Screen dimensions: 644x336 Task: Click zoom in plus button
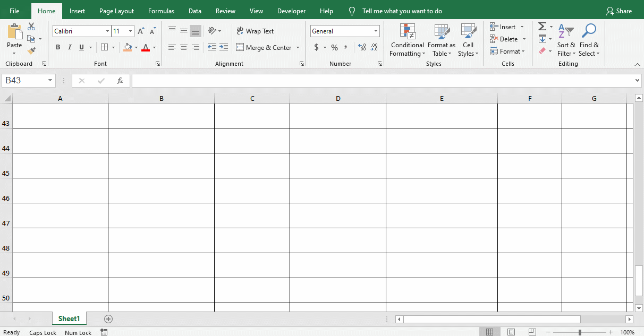click(x=611, y=332)
